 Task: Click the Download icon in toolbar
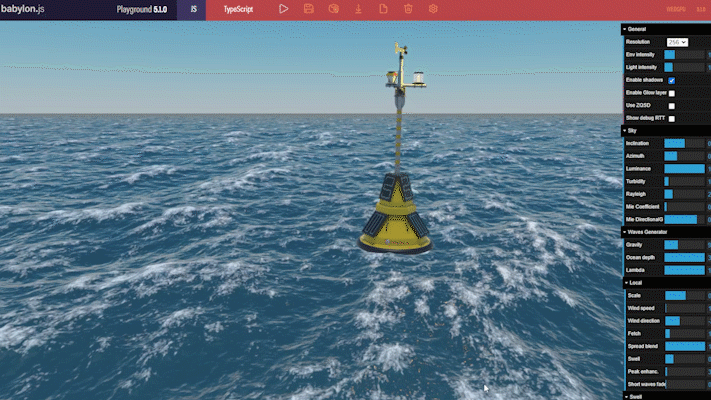click(x=358, y=9)
